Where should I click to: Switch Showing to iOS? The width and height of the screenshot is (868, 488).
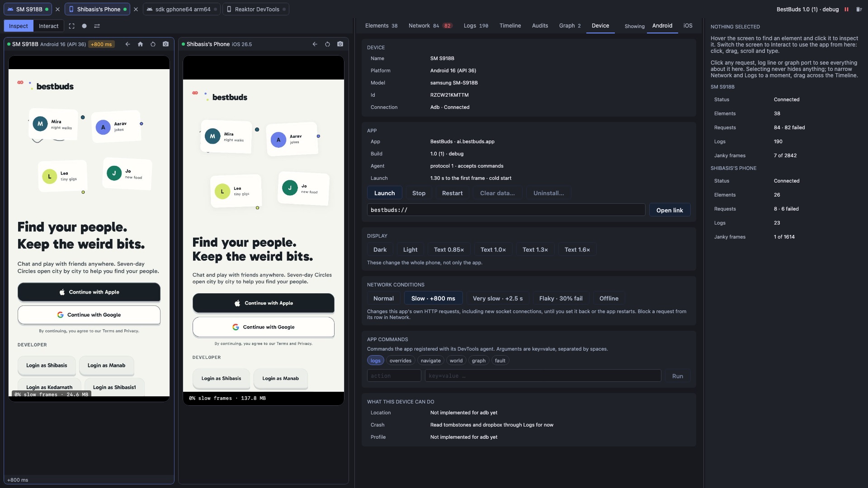[x=688, y=26]
